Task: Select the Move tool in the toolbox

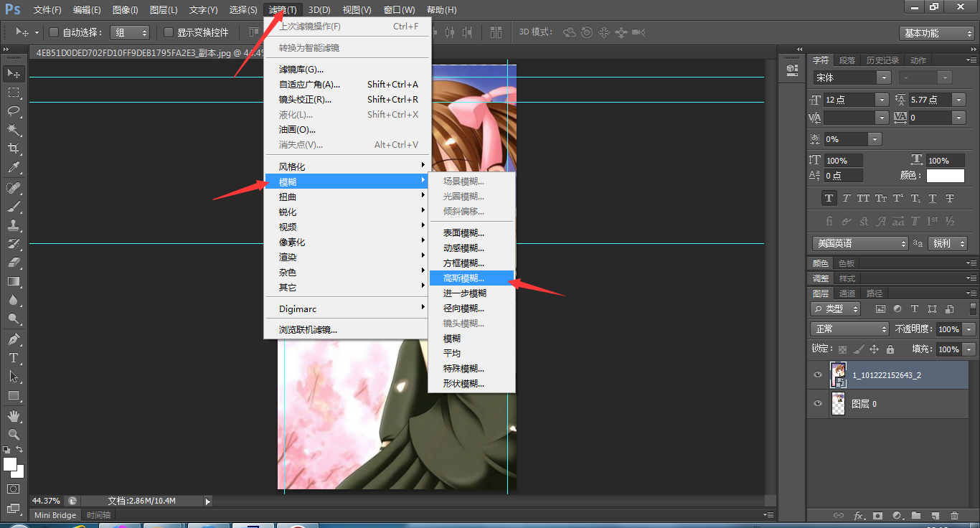Action: click(14, 73)
